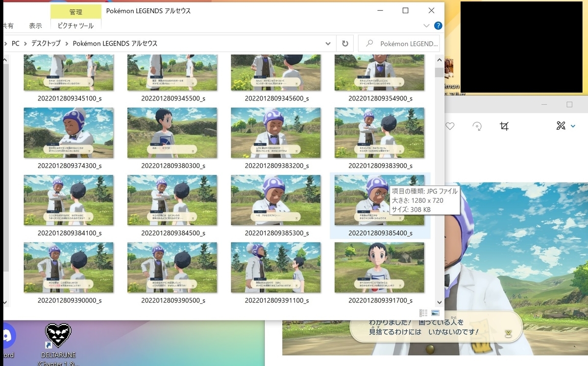Minimize the Explorer window
This screenshot has width=588, height=366.
[380, 11]
